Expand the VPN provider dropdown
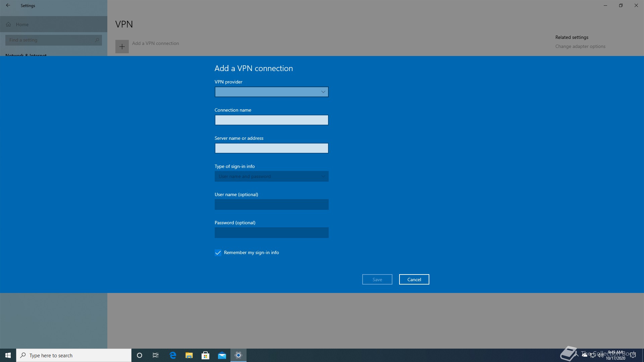 271,92
